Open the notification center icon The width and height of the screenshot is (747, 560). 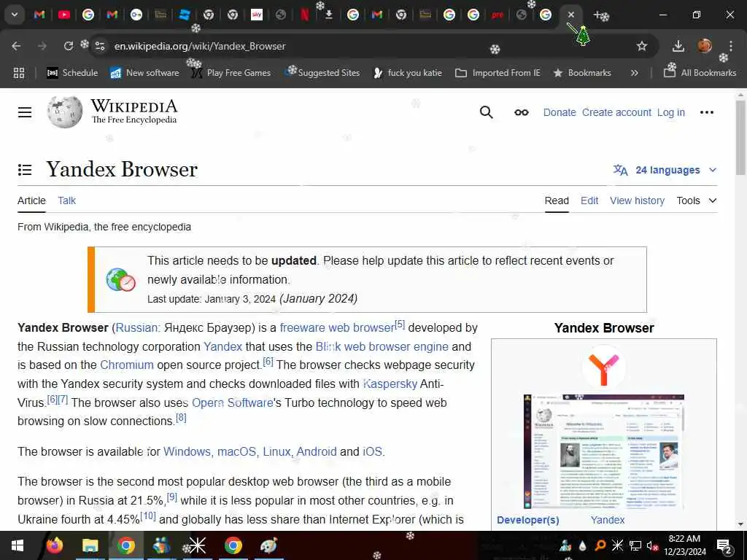724,546
